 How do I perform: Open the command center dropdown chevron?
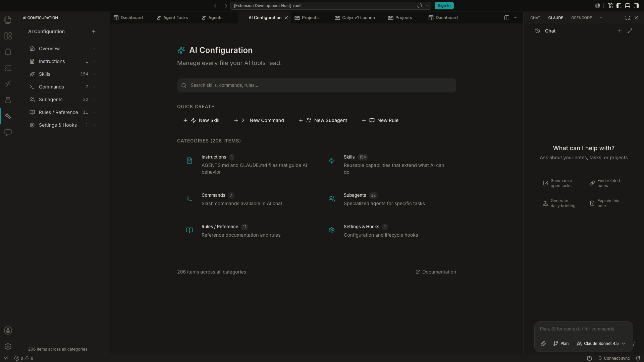[x=427, y=6]
